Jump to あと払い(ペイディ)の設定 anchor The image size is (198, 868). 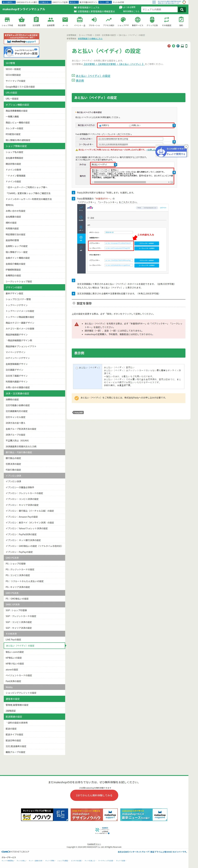(93, 76)
